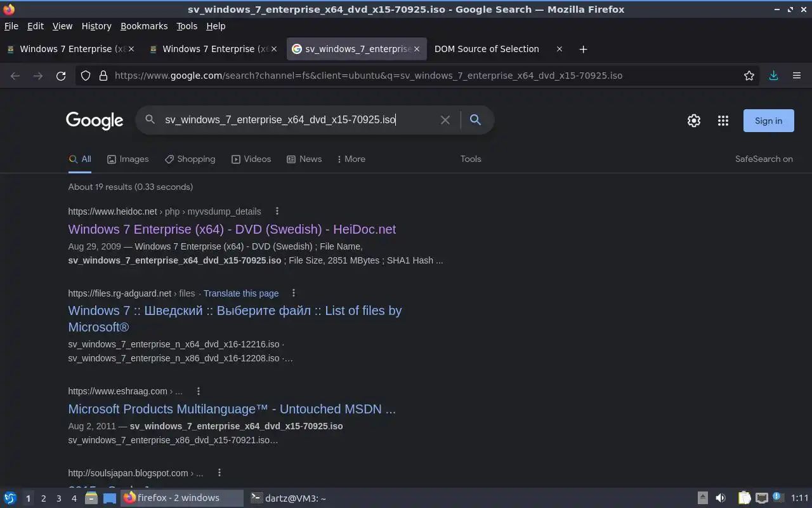Image resolution: width=812 pixels, height=508 pixels.
Task: Open Microsoft Products Multilanguage result
Action: 232,409
